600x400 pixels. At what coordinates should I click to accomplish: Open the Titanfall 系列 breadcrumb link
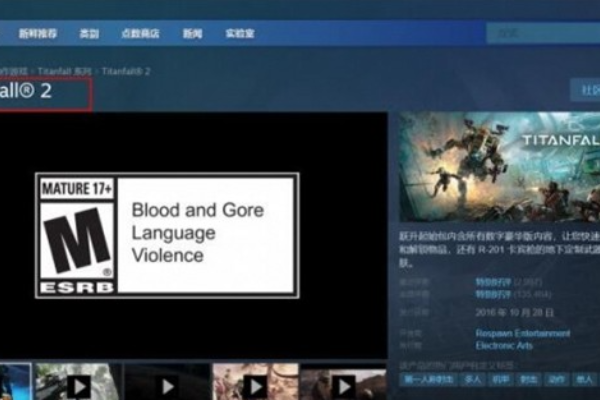65,71
